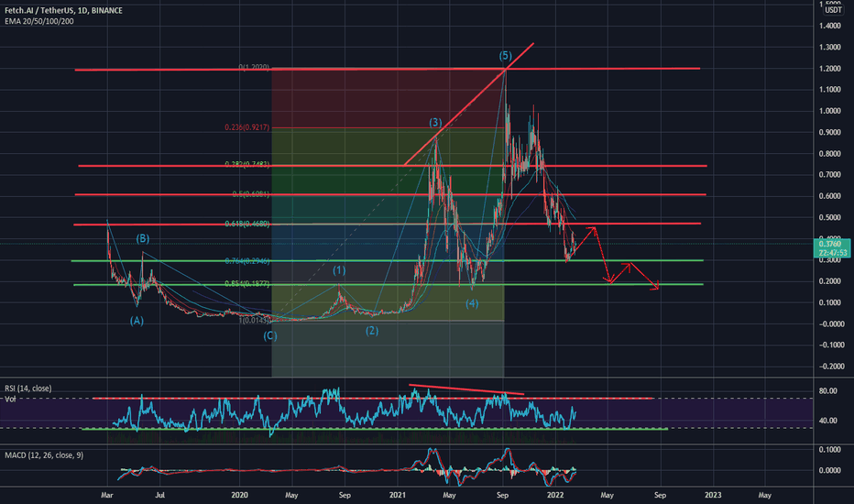Click the 2023 date on time axis
This screenshot has width=854, height=504.
click(713, 495)
